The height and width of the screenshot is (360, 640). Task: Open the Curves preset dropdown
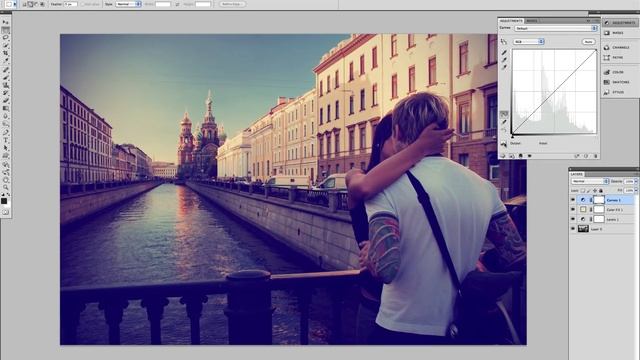point(556,28)
